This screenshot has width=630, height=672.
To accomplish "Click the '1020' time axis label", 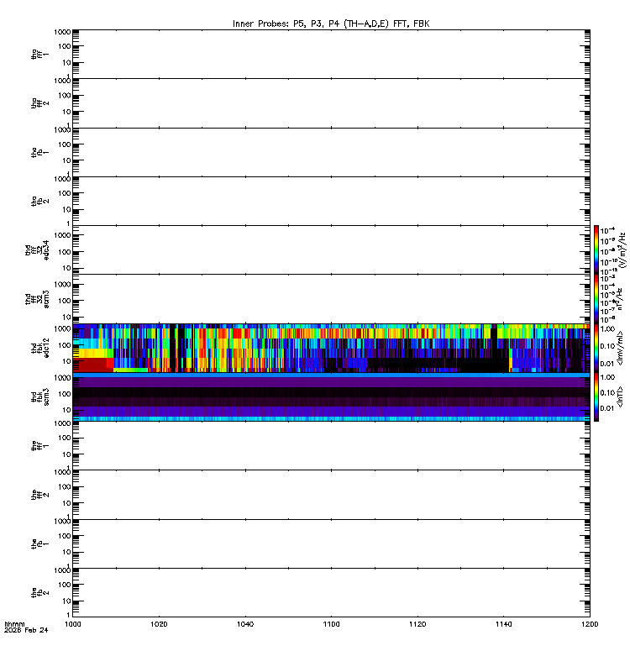I will (159, 624).
